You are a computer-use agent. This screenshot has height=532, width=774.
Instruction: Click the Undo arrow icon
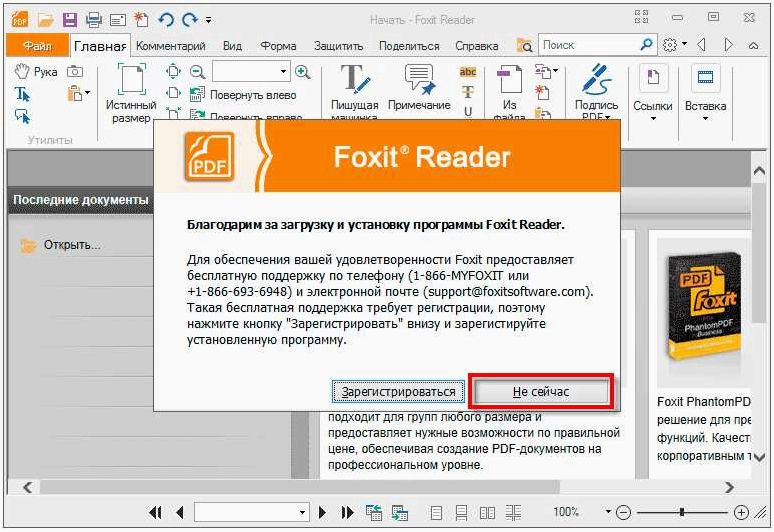(166, 20)
